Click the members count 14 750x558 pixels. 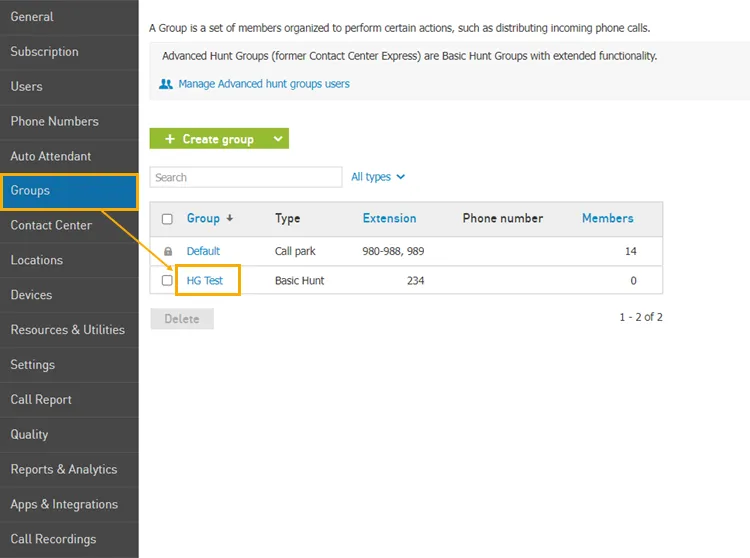[631, 251]
